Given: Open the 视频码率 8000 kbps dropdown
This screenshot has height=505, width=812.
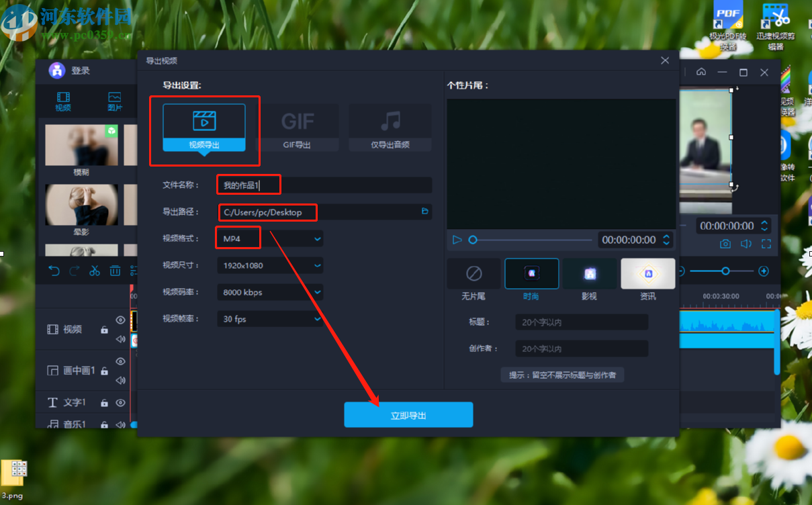Looking at the screenshot, I should point(270,292).
